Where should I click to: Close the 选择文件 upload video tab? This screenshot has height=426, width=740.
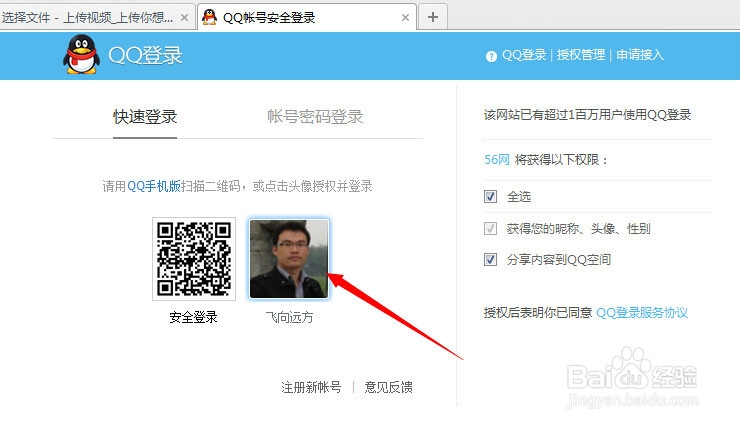185,17
